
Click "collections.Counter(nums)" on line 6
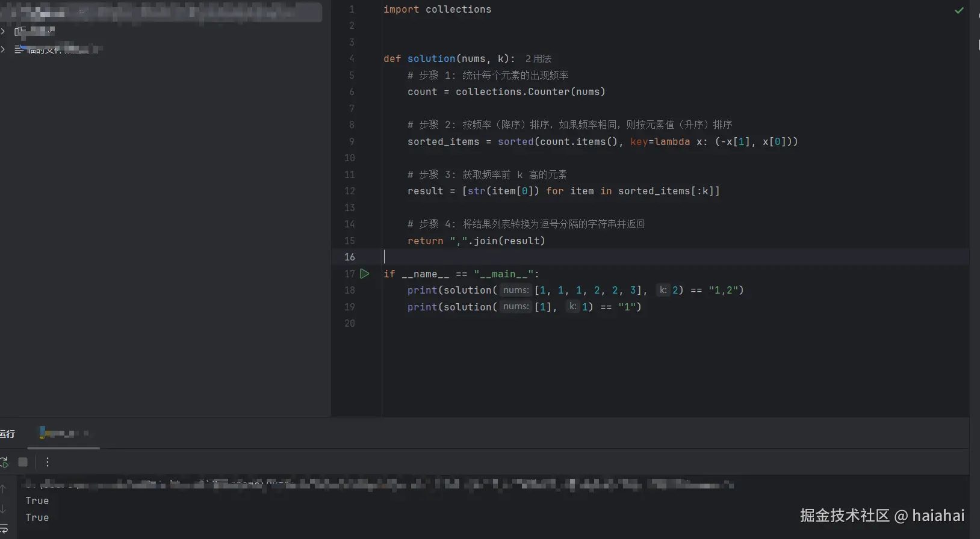pos(530,91)
